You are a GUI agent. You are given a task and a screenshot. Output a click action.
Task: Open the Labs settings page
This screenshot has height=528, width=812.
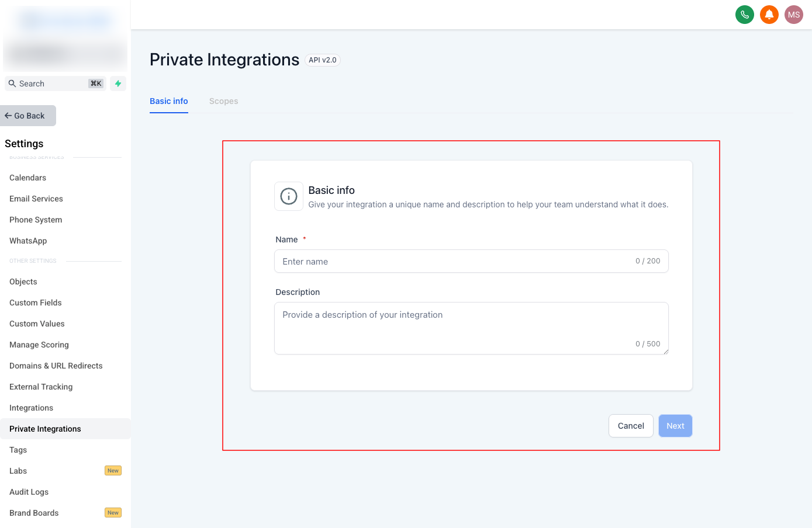(x=18, y=471)
